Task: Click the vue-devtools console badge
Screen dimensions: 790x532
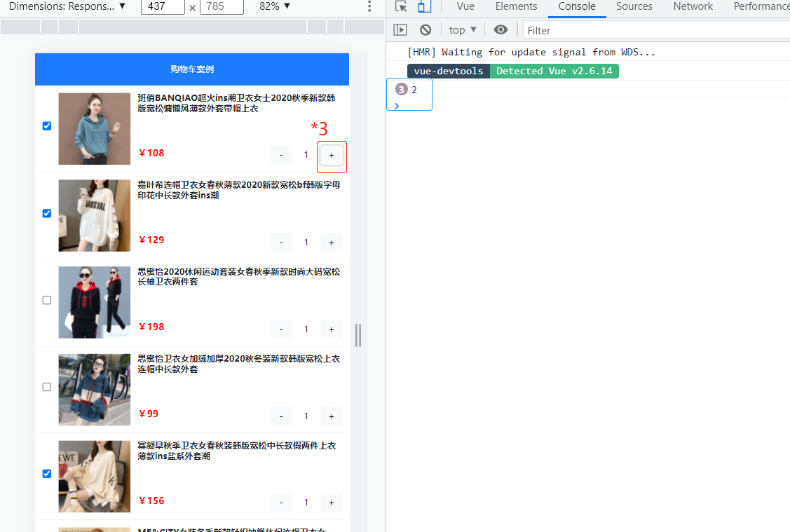Action: pos(449,71)
